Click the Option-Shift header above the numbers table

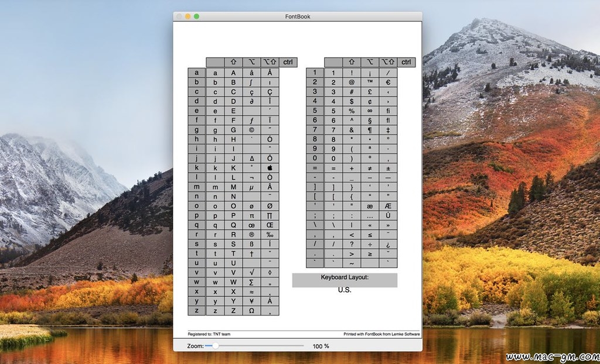(388, 62)
